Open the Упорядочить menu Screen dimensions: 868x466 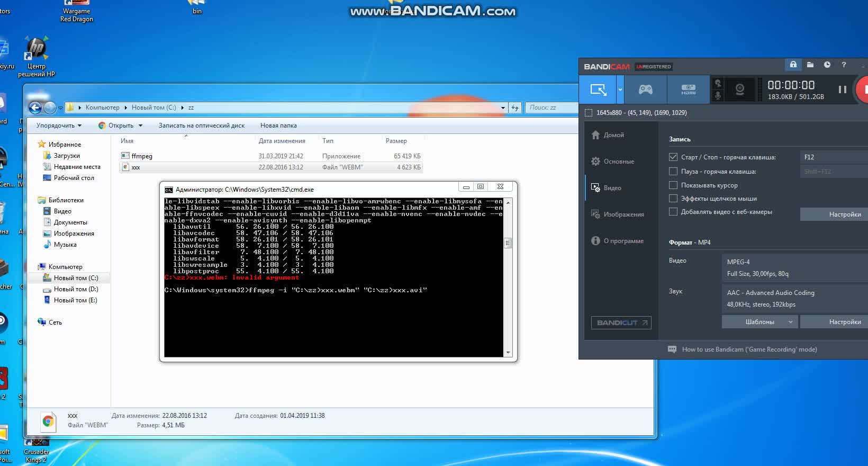(59, 126)
